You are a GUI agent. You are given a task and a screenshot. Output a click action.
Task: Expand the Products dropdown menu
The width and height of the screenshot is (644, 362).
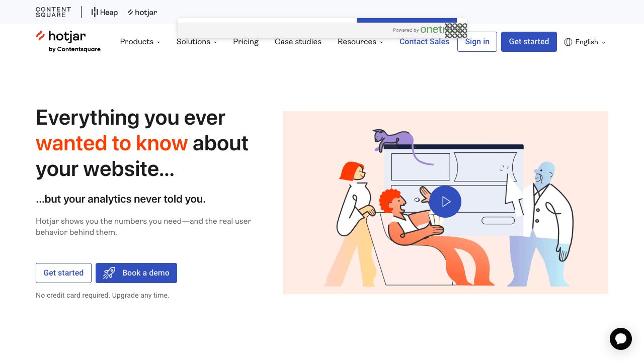coord(140,42)
